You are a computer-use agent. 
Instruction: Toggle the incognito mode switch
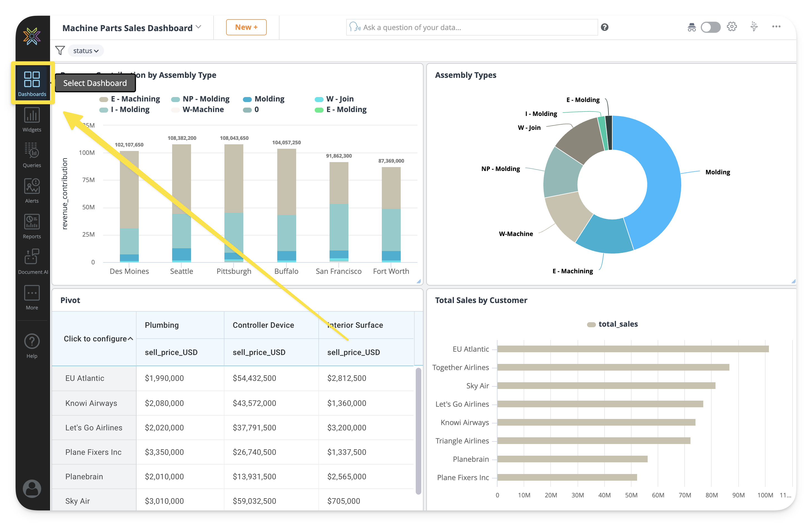point(710,27)
